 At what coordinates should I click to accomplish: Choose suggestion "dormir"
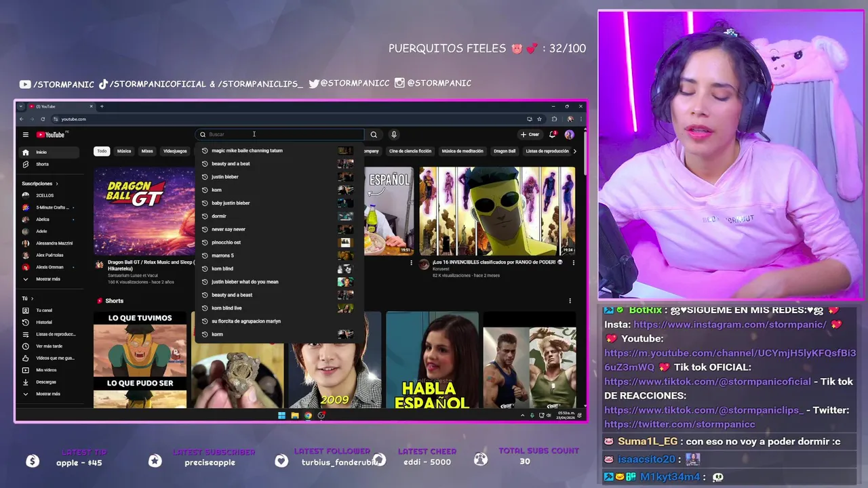tap(278, 216)
